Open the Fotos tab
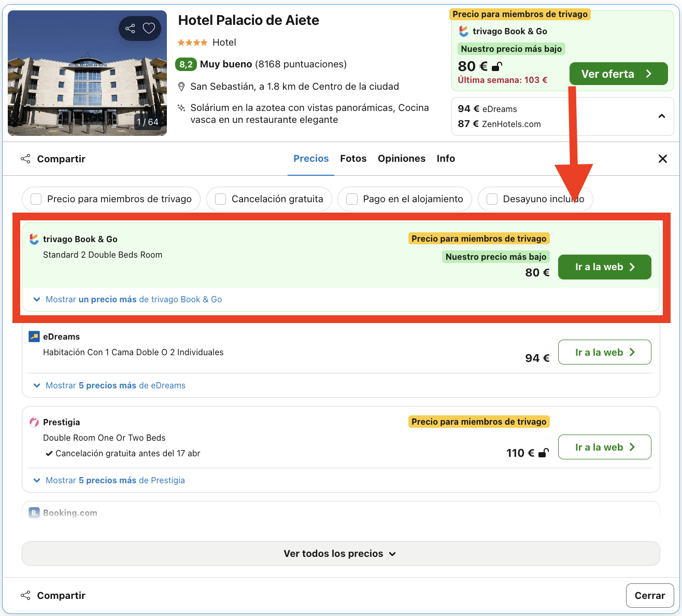The image size is (682, 616). pyautogui.click(x=353, y=159)
